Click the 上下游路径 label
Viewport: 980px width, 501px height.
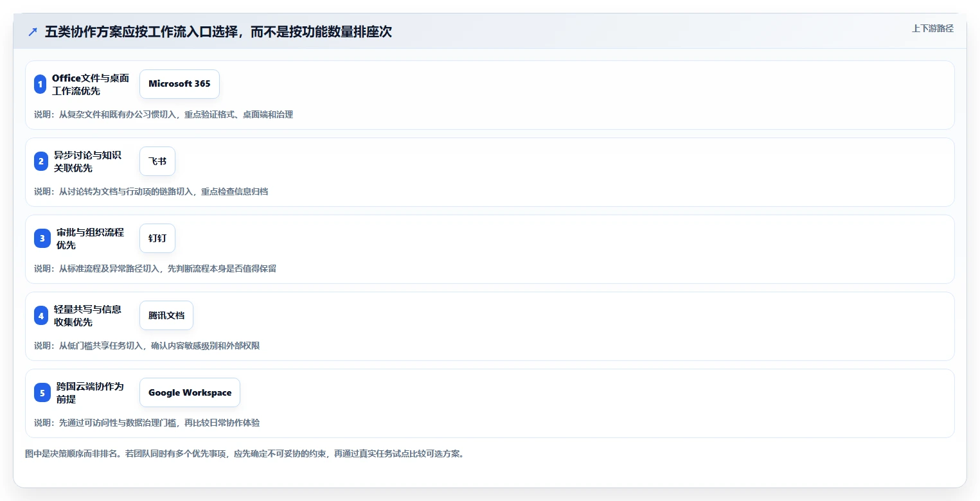click(932, 28)
